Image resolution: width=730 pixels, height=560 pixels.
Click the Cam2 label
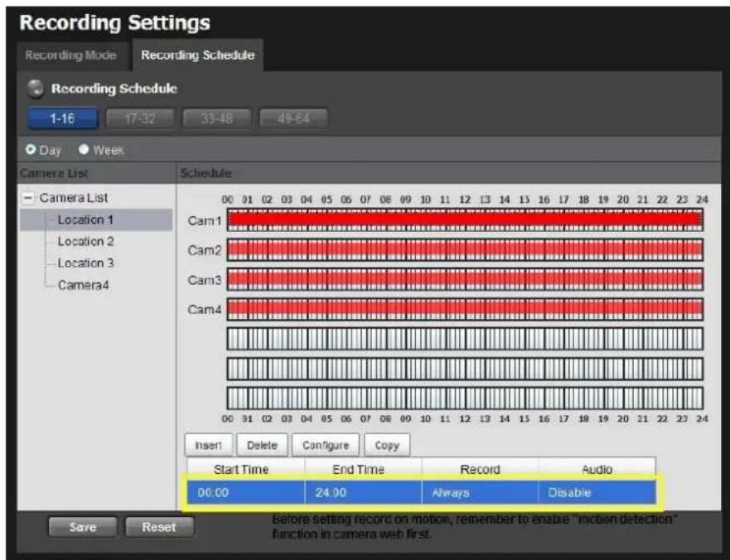pos(205,250)
